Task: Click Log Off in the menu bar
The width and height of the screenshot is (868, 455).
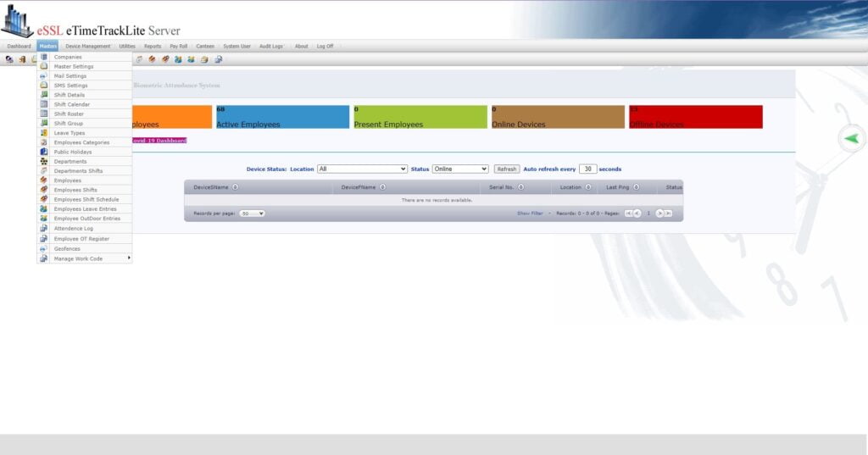Action: pyautogui.click(x=325, y=47)
